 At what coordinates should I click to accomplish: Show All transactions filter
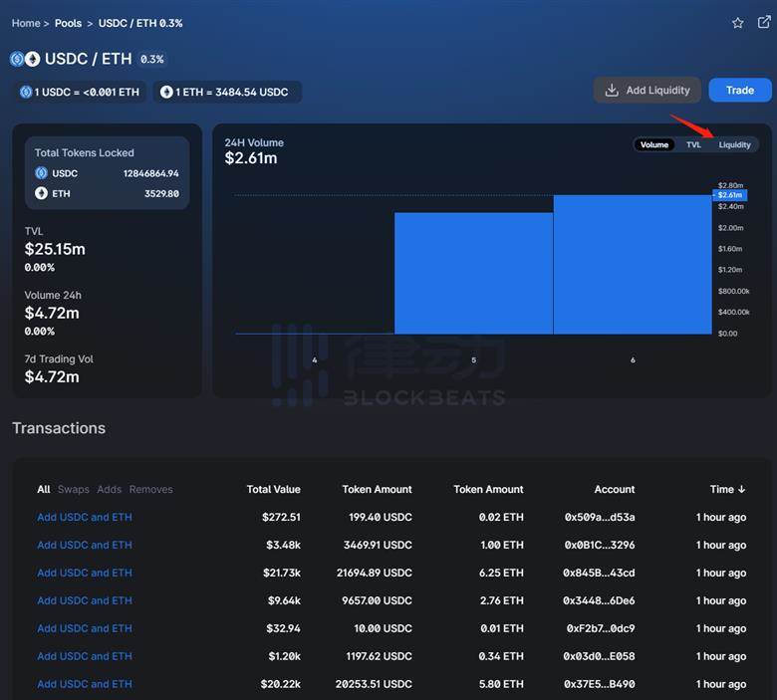[44, 490]
